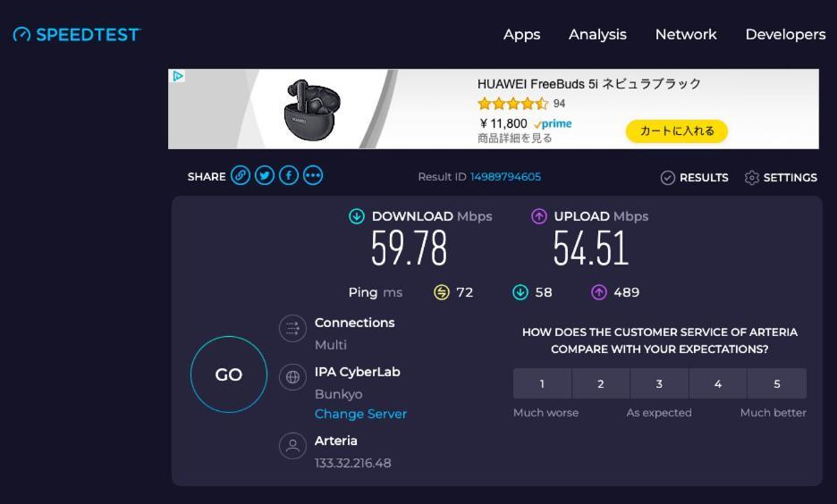Choose rating 5 Much better

[x=777, y=383]
